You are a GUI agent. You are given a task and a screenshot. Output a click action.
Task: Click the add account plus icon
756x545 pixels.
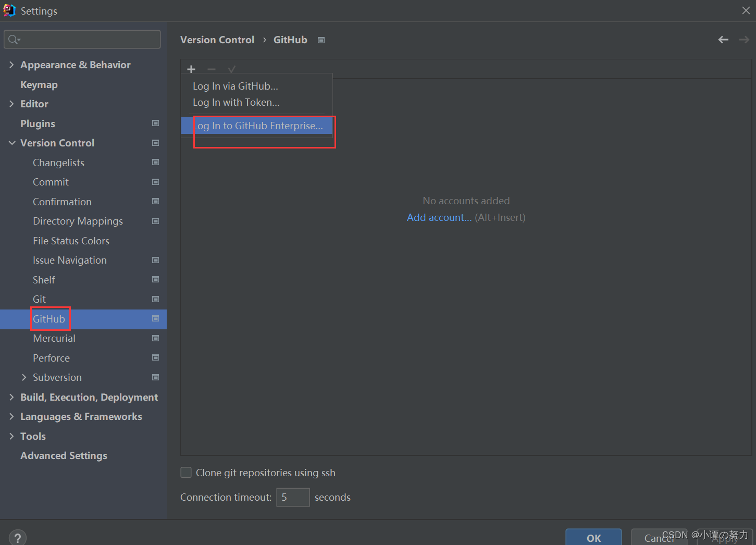[x=191, y=69]
